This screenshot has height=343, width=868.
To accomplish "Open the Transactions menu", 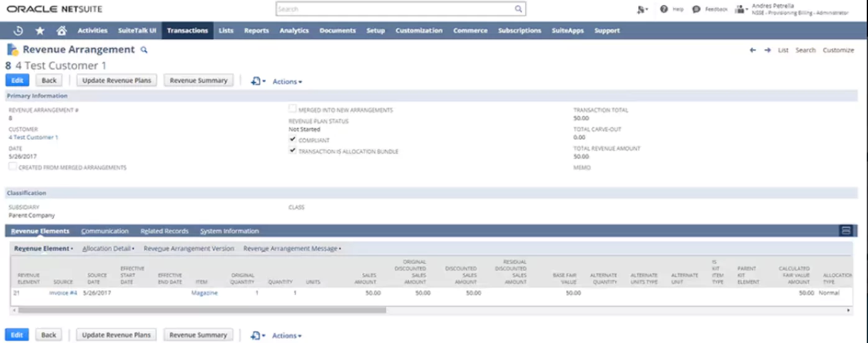I will click(188, 30).
